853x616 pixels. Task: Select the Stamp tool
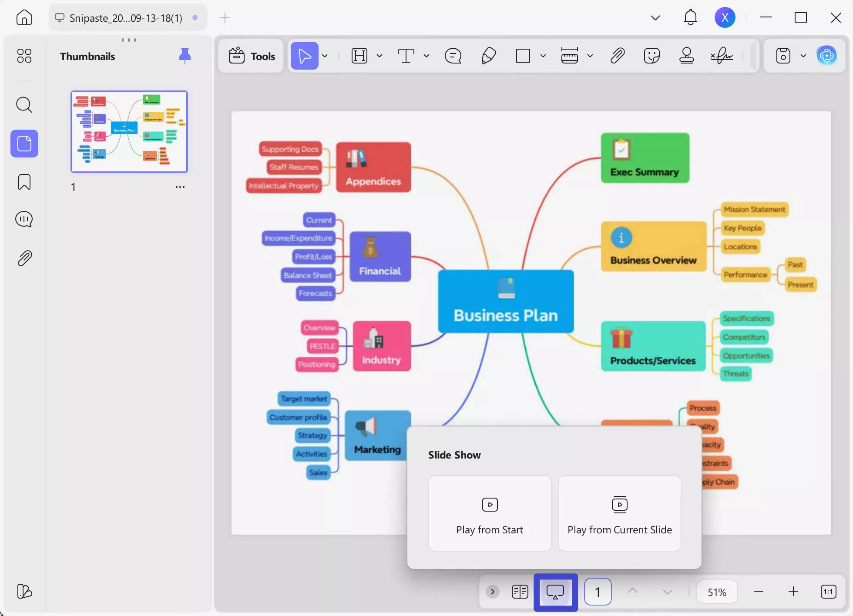tap(687, 56)
